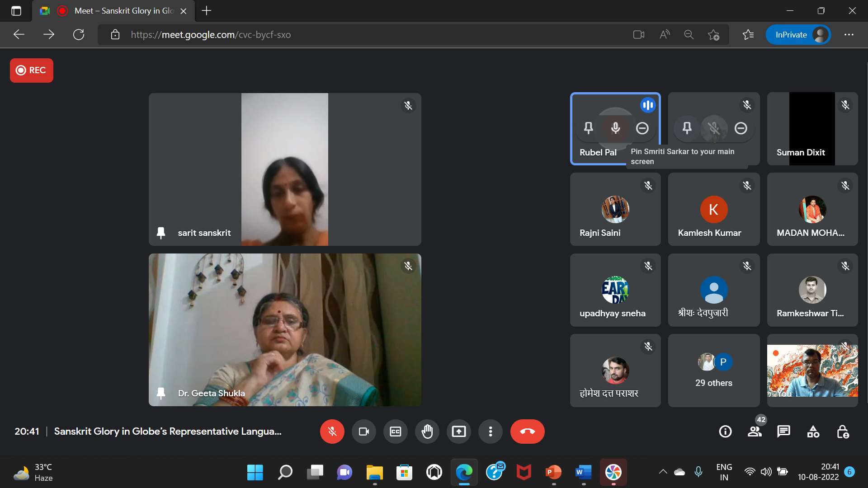
Task: Show everyone participants panel
Action: click(x=755, y=432)
